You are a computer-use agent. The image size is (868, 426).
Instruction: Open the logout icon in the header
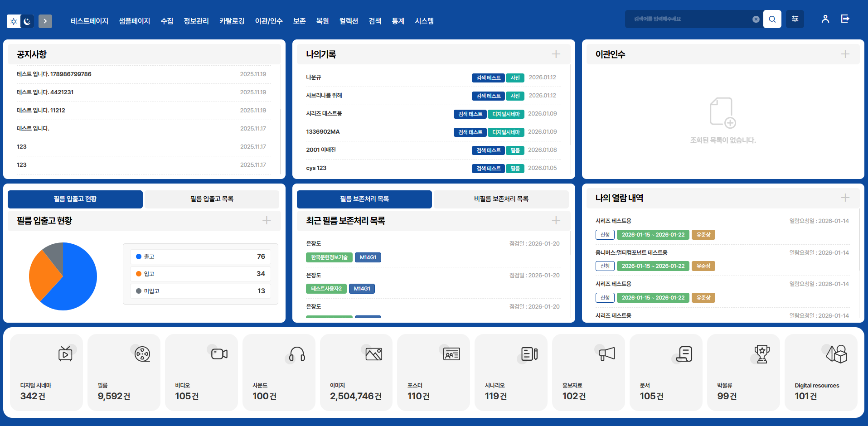[x=844, y=19]
